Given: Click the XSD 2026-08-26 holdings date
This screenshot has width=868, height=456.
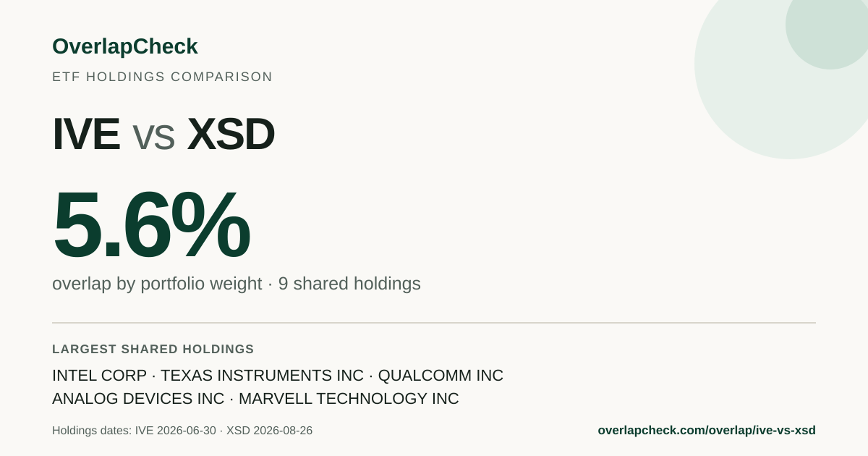Looking at the screenshot, I should click(269, 431).
